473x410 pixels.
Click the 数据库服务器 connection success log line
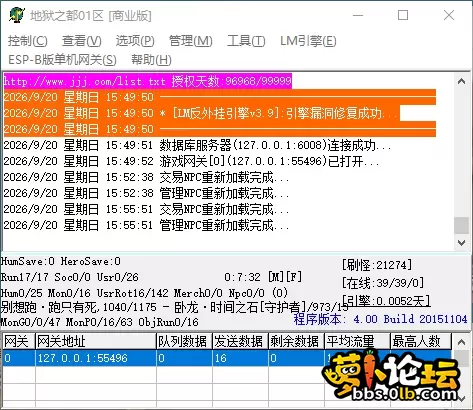click(197, 145)
